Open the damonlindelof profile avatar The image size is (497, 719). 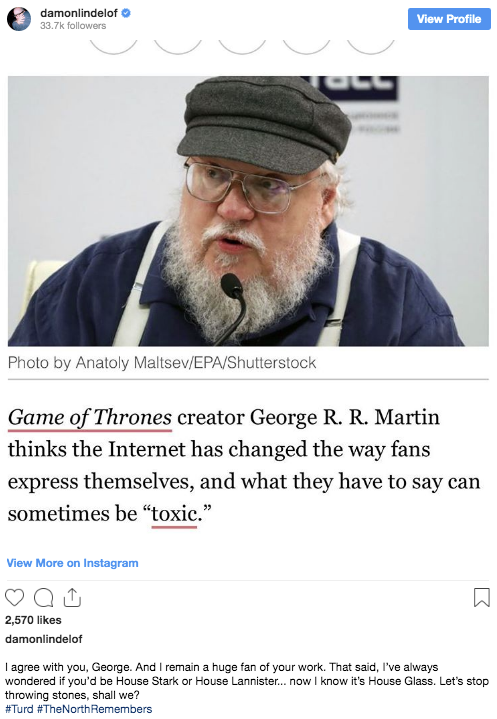[19, 19]
